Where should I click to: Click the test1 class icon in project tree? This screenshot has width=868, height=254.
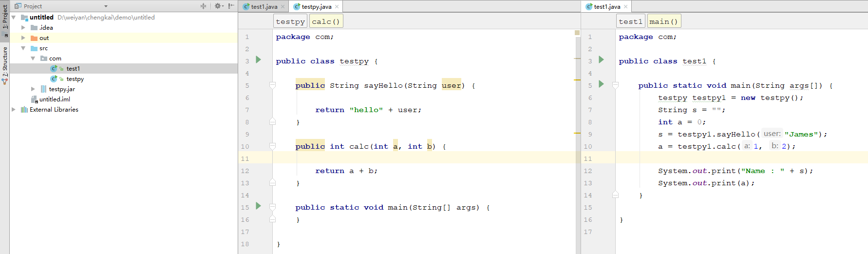pyautogui.click(x=54, y=69)
